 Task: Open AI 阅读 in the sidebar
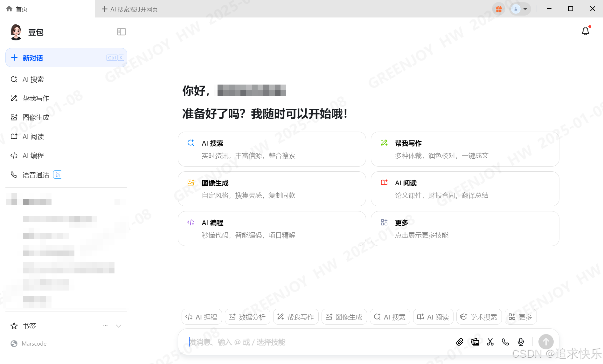tap(66, 136)
